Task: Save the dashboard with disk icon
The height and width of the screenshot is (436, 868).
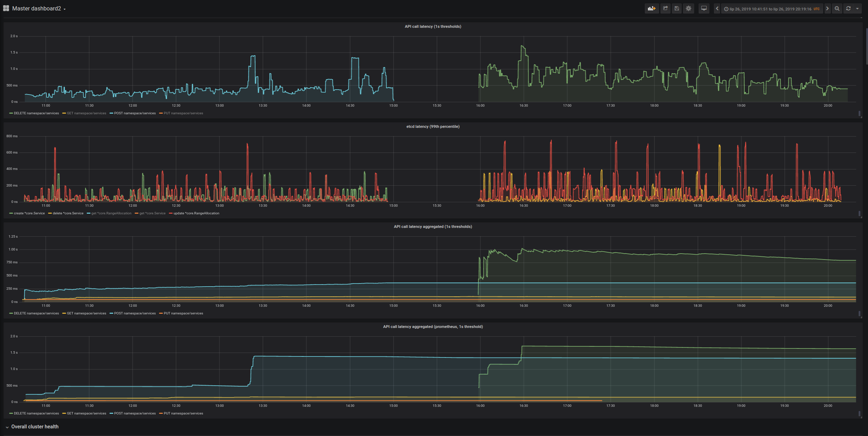Action: pos(677,9)
